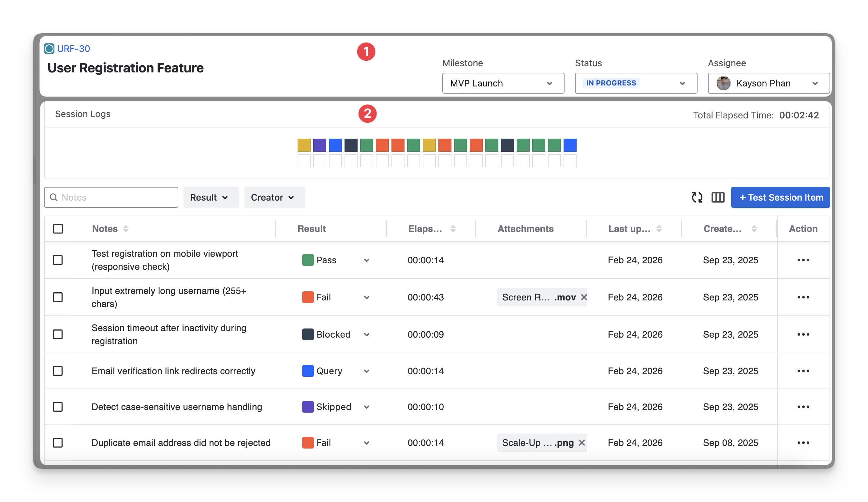
Task: Check the select-all header checkbox
Action: point(58,229)
